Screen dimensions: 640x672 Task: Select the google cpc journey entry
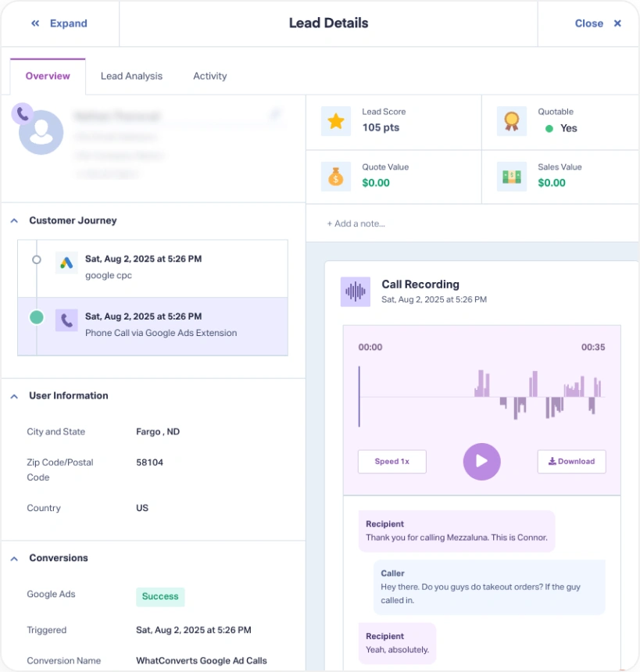pos(152,268)
